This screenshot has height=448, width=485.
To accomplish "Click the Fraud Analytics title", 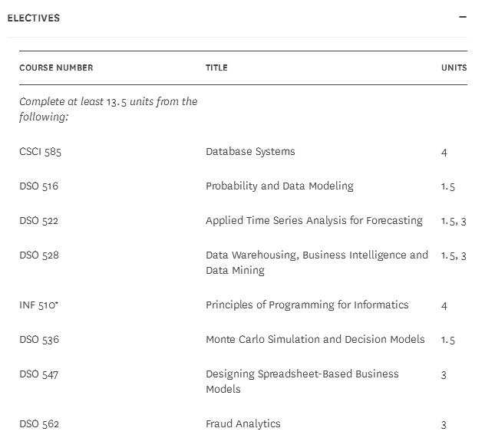I will click(x=243, y=424).
